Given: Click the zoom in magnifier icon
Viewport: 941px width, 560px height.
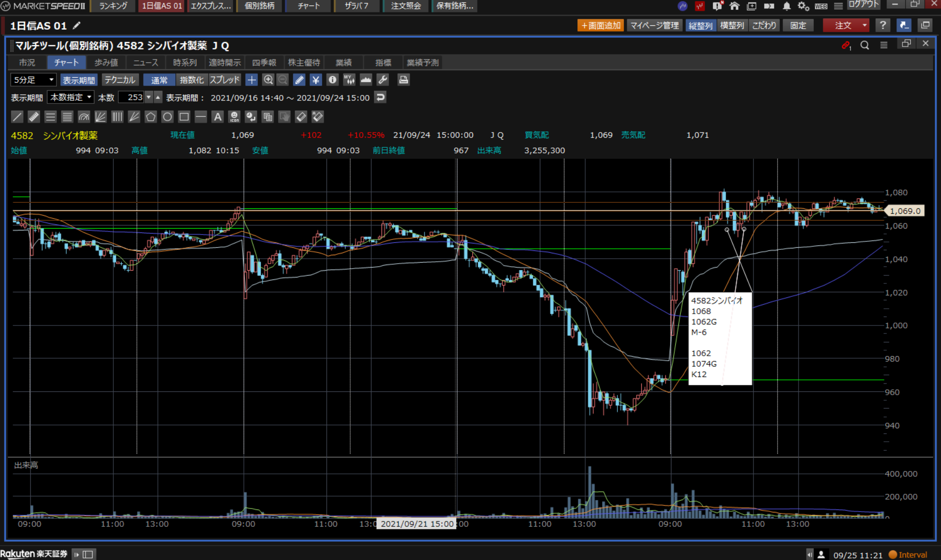Looking at the screenshot, I should pos(268,80).
